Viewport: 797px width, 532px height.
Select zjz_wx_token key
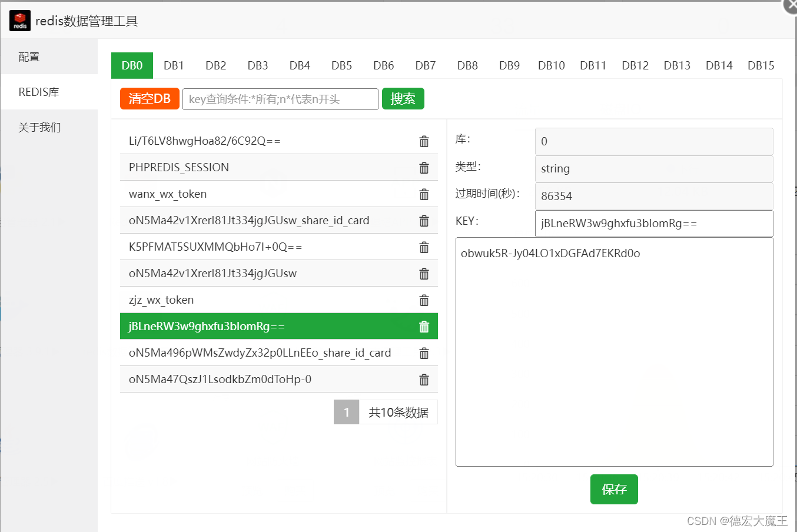279,300
